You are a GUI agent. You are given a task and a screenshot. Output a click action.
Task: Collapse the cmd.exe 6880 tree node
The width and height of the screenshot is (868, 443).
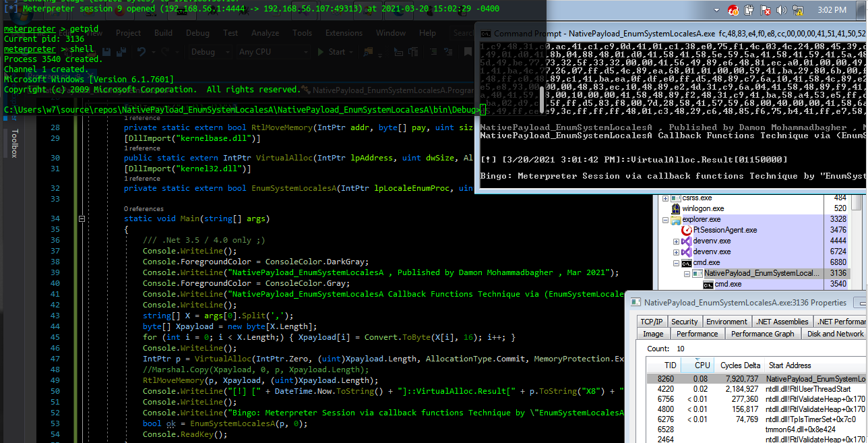point(677,263)
